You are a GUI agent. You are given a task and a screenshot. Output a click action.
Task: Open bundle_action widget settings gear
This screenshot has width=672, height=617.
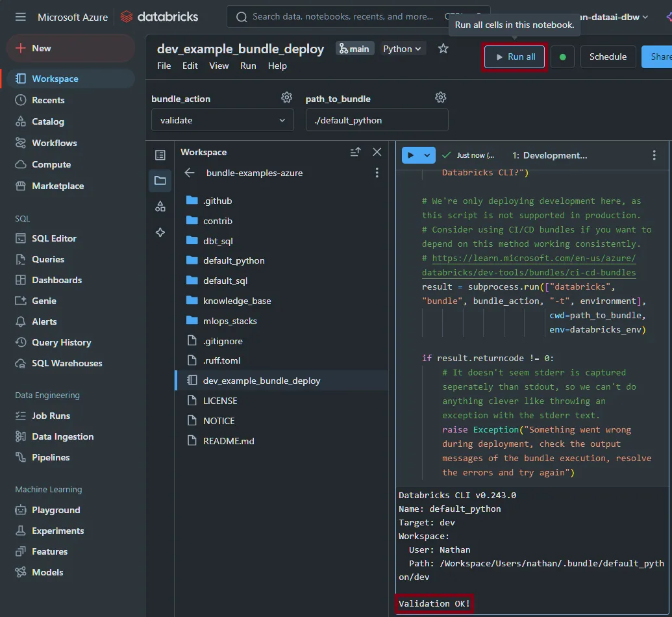286,97
